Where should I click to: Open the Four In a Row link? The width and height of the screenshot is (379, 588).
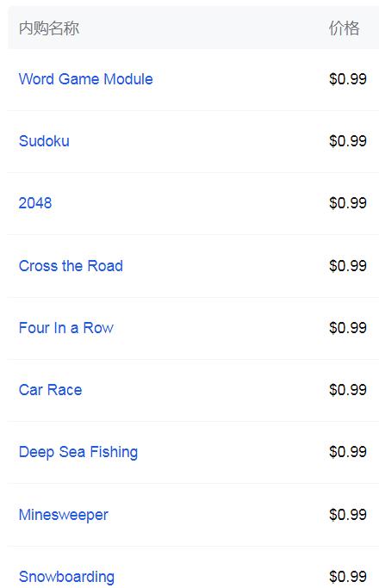pos(66,328)
